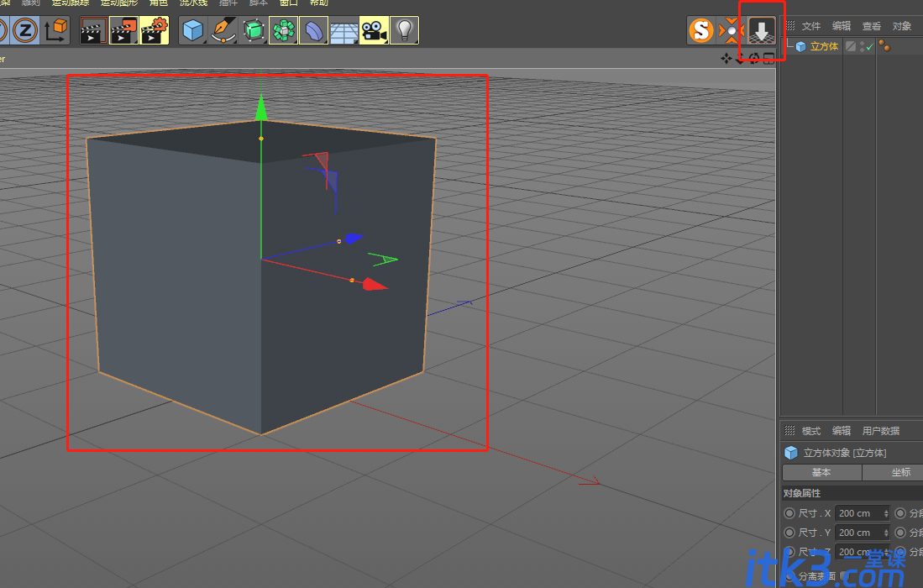Click the cube icon beside 立方体 row

pyautogui.click(x=800, y=46)
